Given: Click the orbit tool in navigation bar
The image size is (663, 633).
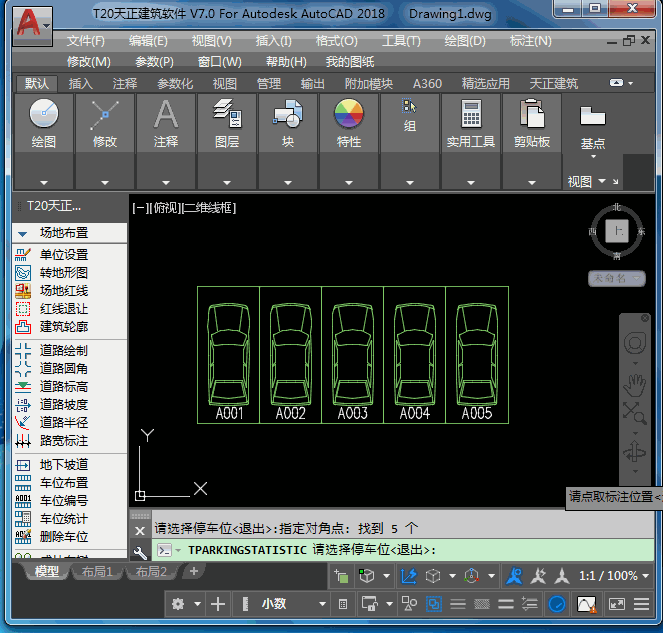Looking at the screenshot, I should click(x=635, y=452).
